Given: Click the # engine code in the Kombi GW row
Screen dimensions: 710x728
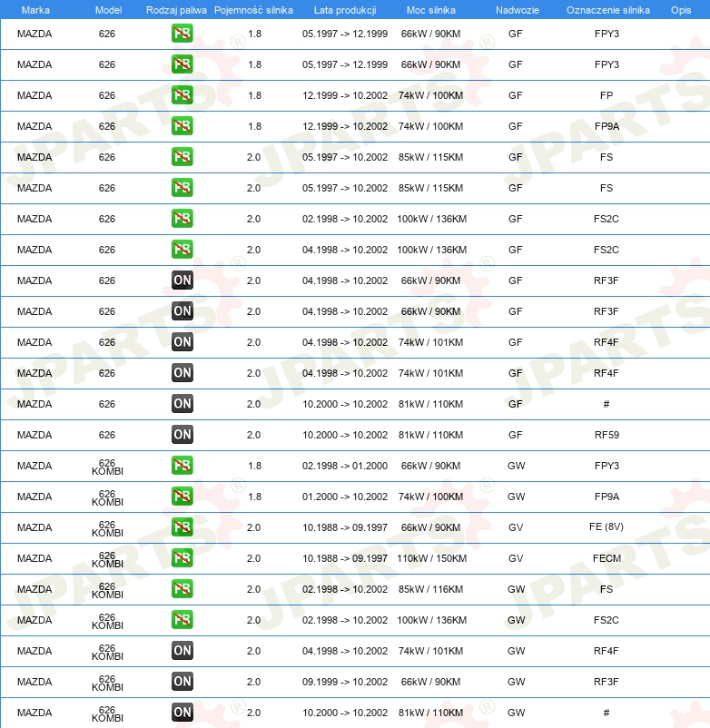Looking at the screenshot, I should point(606,713).
